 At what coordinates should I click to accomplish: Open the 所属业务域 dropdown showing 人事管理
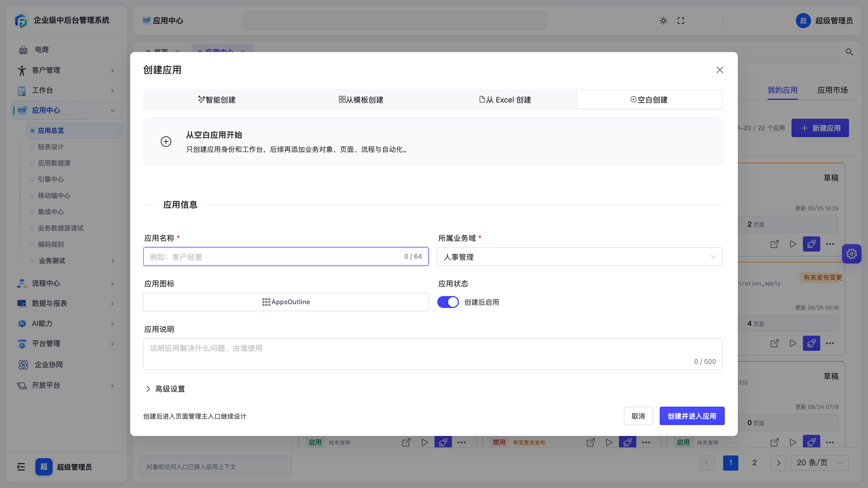tap(580, 257)
